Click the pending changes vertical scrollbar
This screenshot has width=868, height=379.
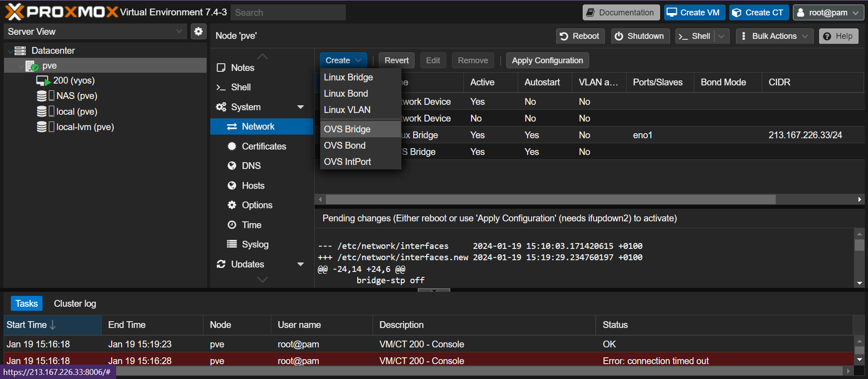coord(859,245)
